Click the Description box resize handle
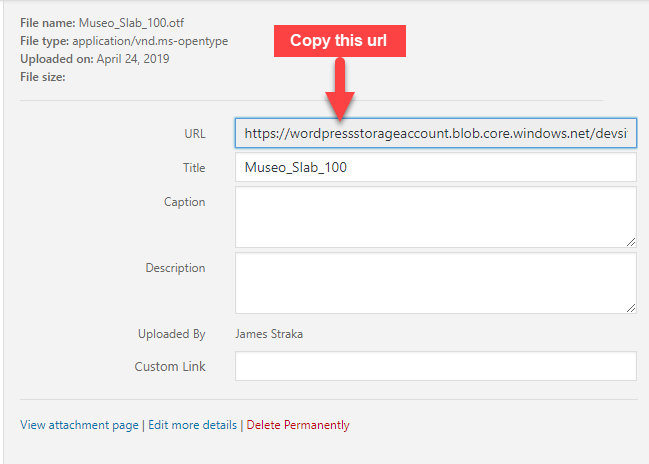The width and height of the screenshot is (649, 464). pos(630,307)
